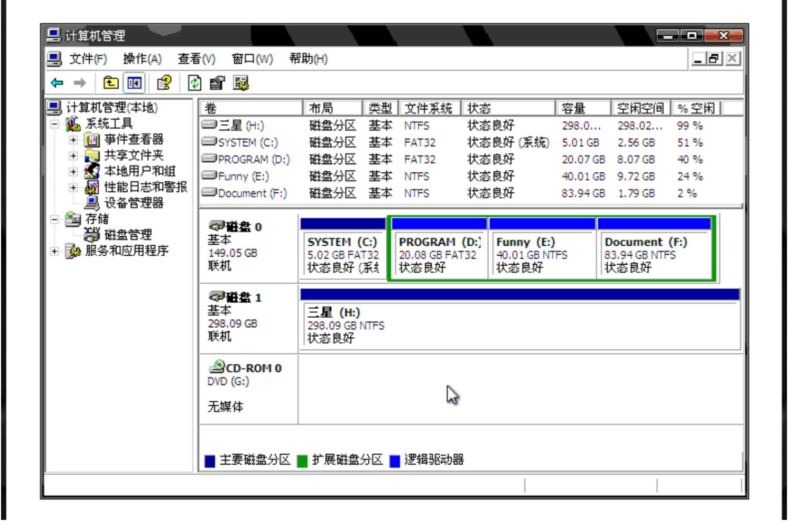Go back using the green Back arrow

(57, 83)
